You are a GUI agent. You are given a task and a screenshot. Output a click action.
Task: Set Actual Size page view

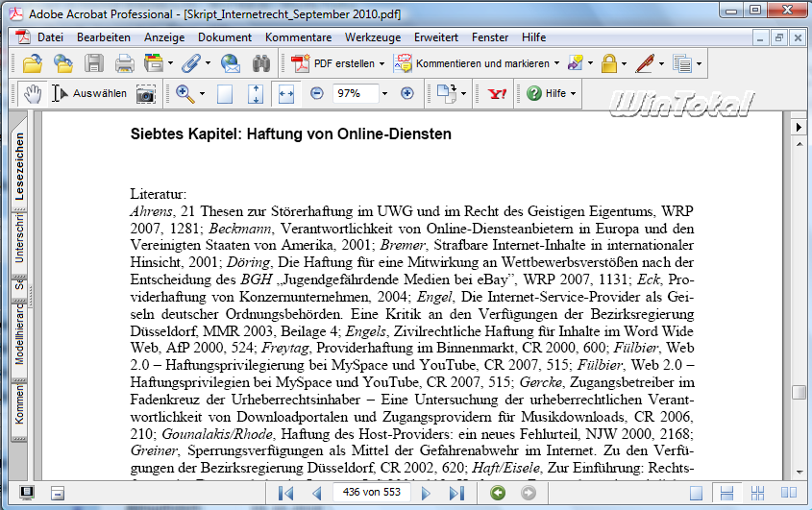click(x=225, y=94)
